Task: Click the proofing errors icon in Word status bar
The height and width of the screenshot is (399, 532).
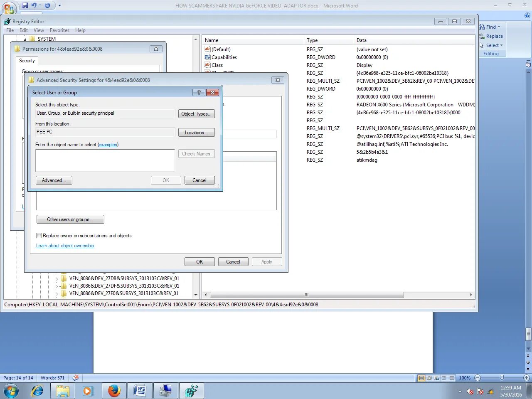Action: (75, 378)
